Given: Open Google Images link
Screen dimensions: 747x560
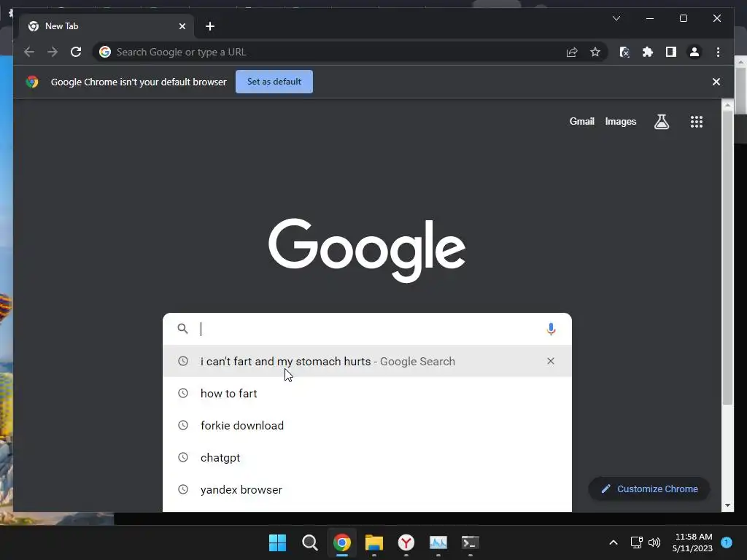Looking at the screenshot, I should coord(620,122).
